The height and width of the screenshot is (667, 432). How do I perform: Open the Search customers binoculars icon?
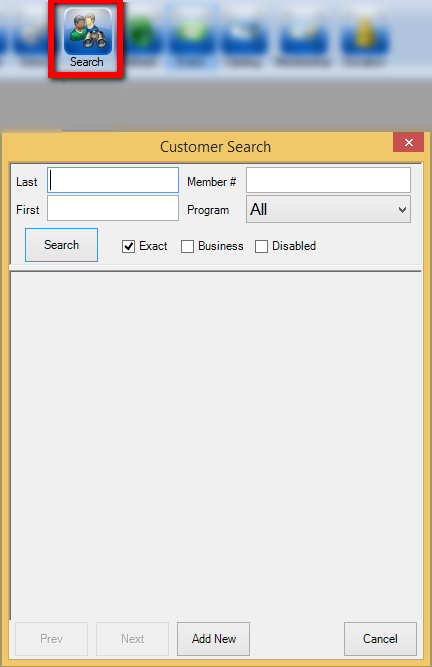(88, 32)
